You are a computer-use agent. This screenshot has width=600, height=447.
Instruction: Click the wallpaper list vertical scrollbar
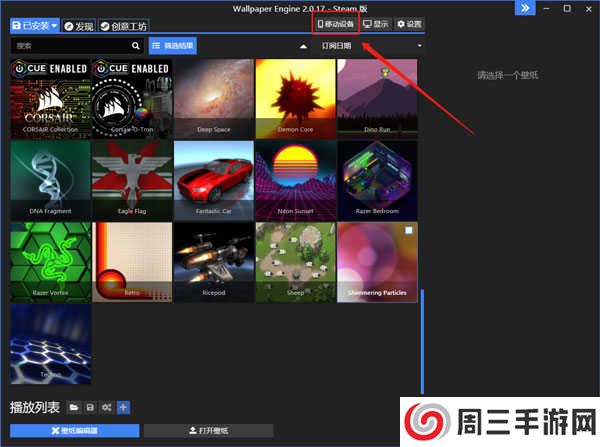pyautogui.click(x=421, y=340)
